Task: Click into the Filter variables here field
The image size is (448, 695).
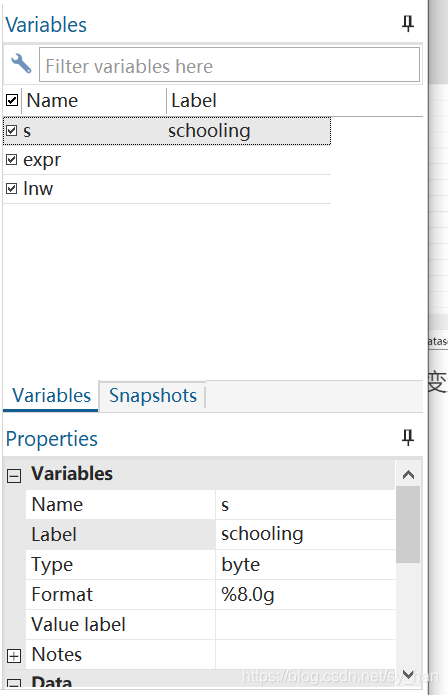Action: (230, 65)
